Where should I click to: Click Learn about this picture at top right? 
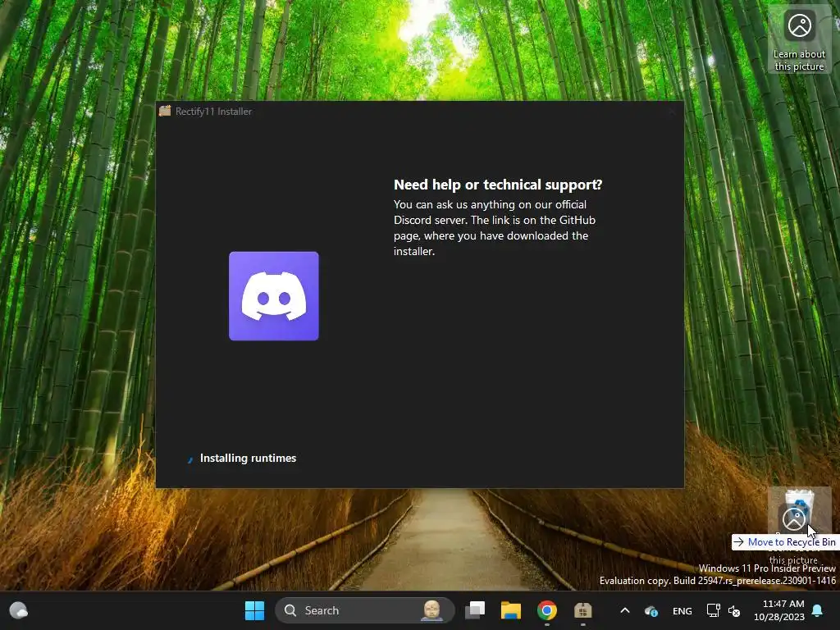coord(799,39)
